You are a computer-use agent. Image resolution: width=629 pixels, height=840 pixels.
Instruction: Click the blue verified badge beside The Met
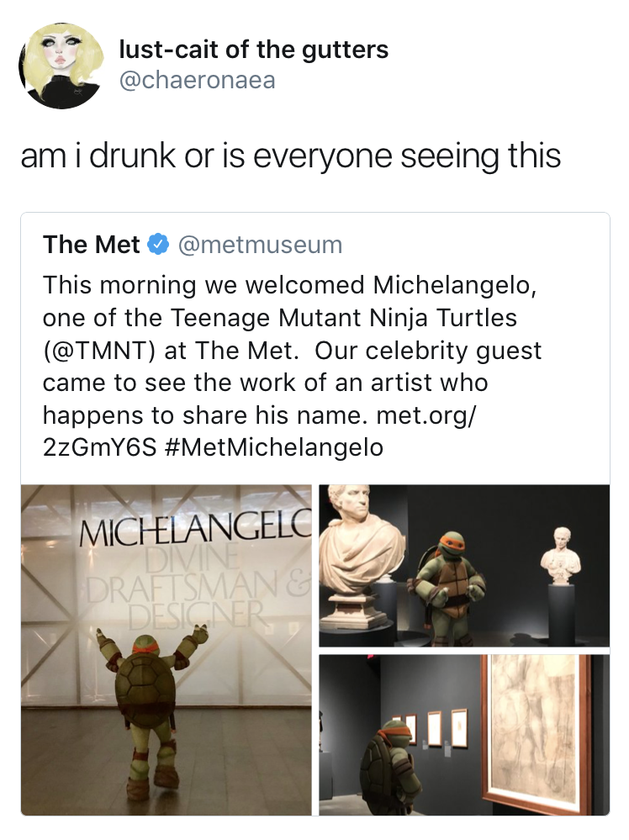point(157,245)
